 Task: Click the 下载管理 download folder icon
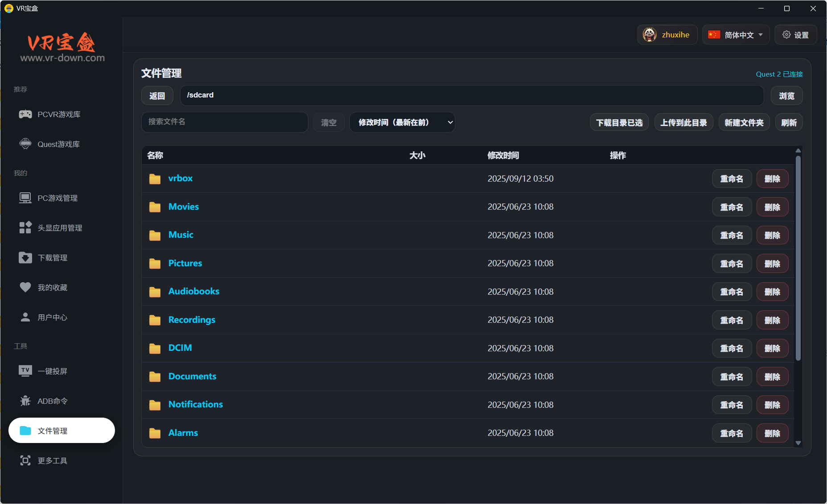point(25,257)
